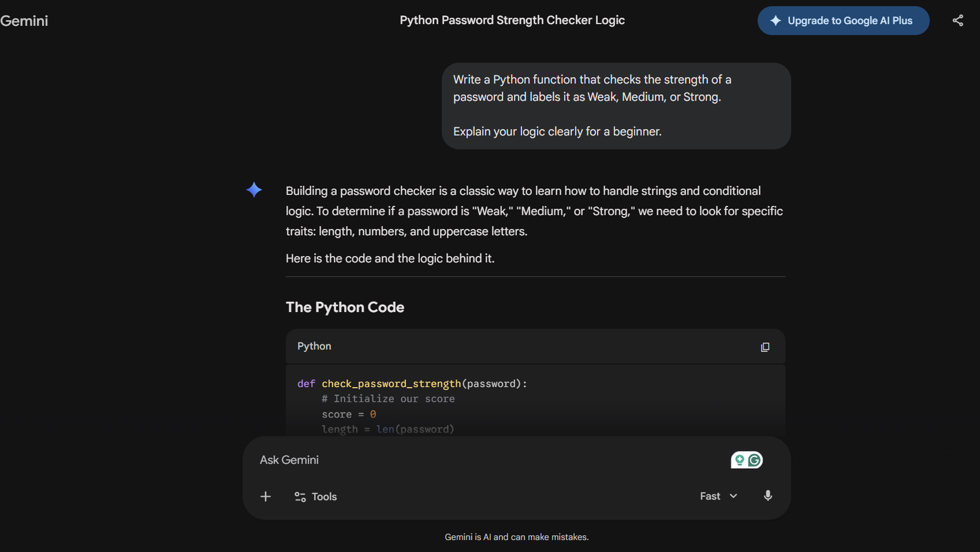Open the share conversation menu
Viewport: 980px width, 552px height.
[958, 20]
